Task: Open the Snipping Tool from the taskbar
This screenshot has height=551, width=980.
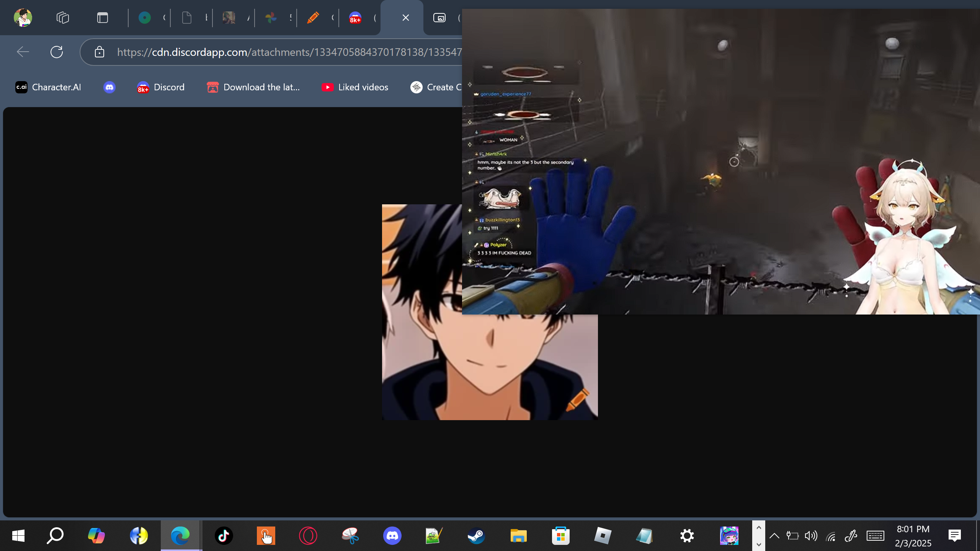Action: coord(350,536)
